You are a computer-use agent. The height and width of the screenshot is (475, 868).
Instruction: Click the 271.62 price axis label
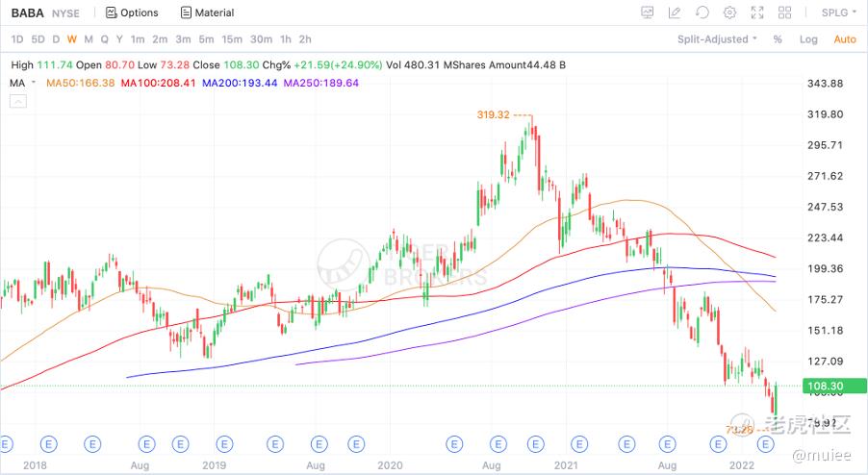point(826,176)
